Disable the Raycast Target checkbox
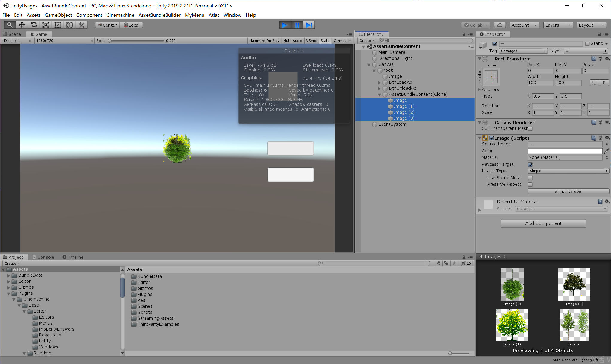611x364 pixels. [x=530, y=164]
